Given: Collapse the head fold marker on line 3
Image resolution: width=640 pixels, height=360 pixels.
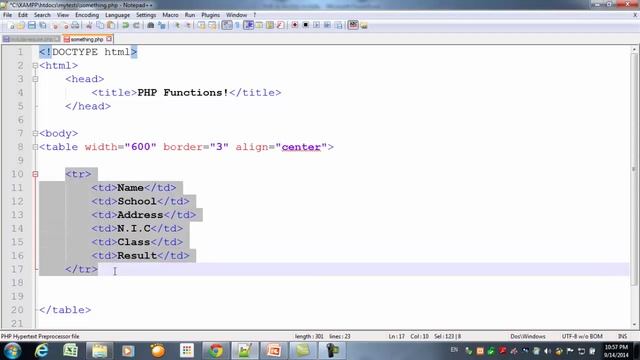Looking at the screenshot, I should pyautogui.click(x=36, y=79).
